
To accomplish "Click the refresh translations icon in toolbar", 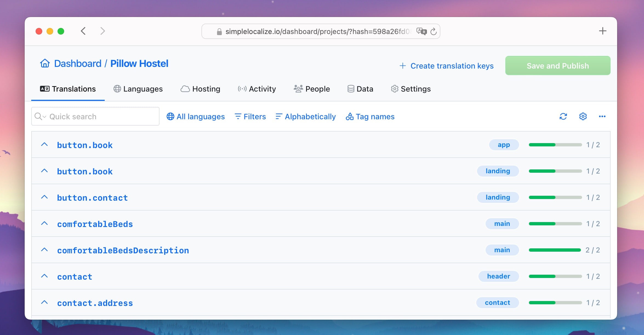I will click(563, 117).
